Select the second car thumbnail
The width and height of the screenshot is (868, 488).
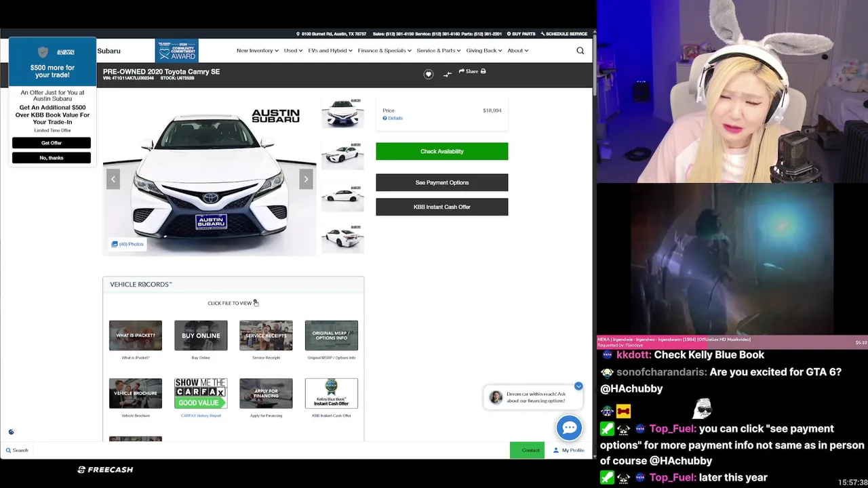tap(342, 155)
